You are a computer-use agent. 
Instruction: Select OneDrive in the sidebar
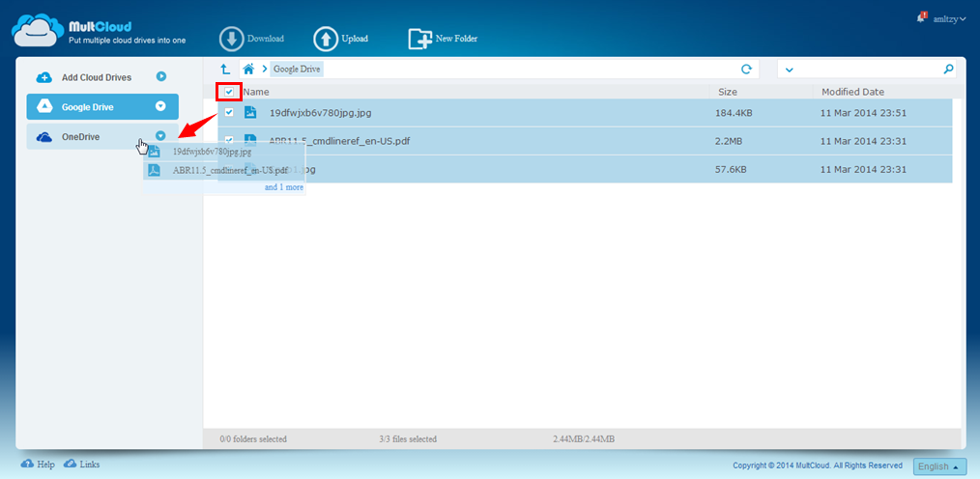click(80, 137)
